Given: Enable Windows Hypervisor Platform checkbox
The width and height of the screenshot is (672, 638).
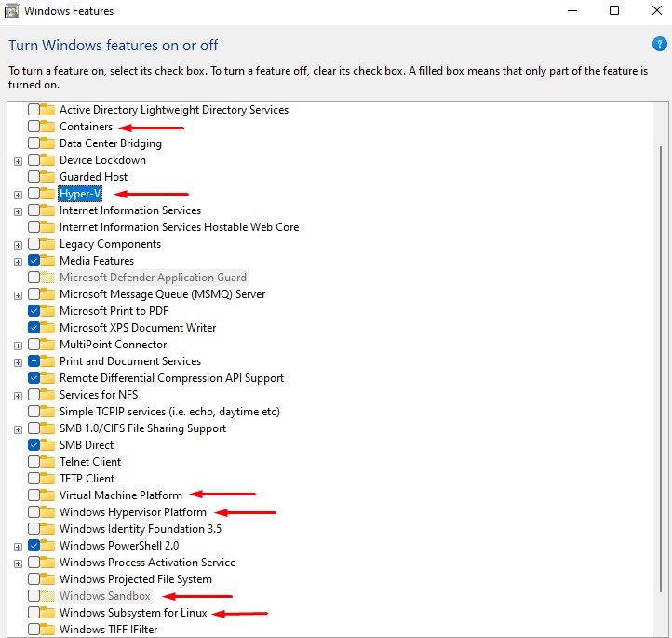Looking at the screenshot, I should tap(34, 511).
